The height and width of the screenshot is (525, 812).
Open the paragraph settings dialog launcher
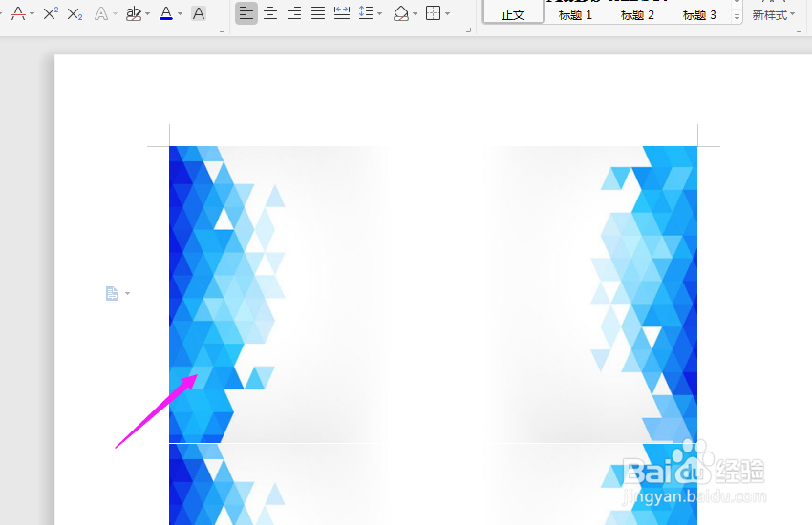pyautogui.click(x=469, y=31)
